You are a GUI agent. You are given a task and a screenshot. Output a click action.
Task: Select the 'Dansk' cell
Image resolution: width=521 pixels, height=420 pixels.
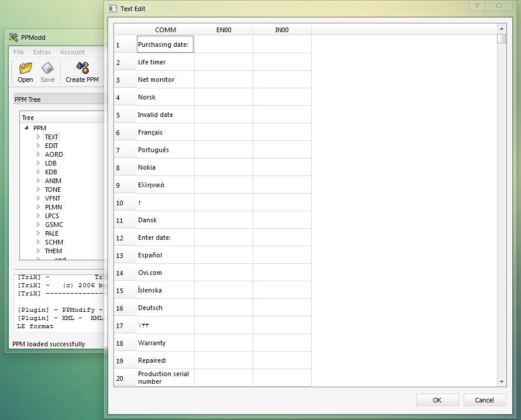165,220
